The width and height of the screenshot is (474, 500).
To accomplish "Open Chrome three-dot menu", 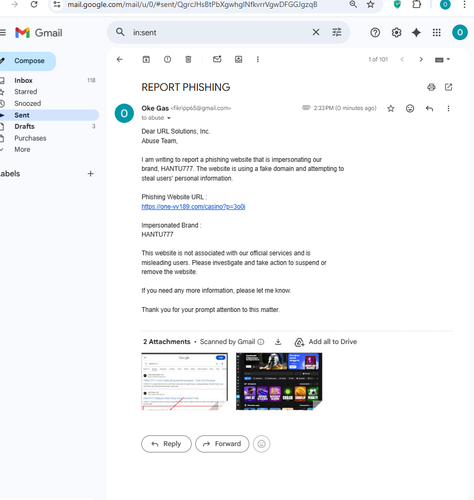I will [x=464, y=4].
